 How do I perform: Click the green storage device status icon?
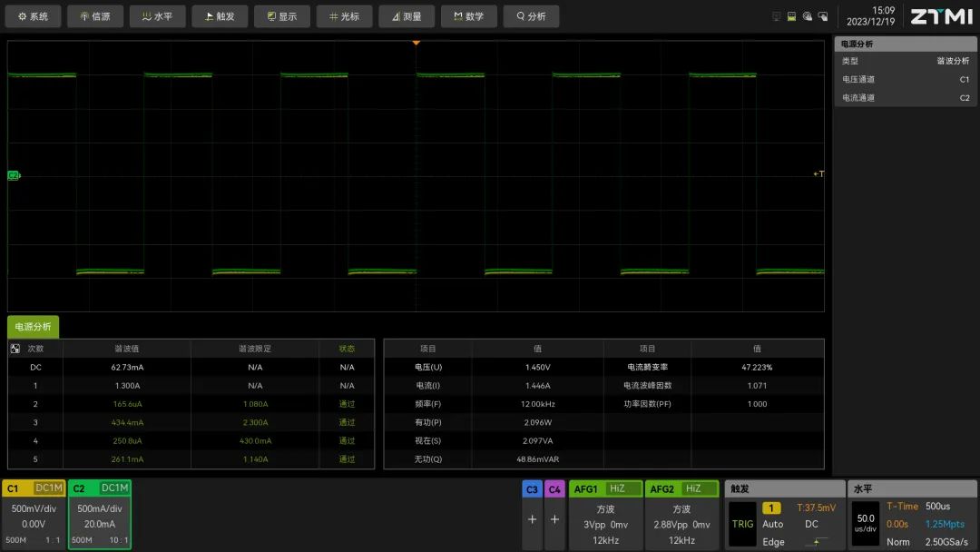click(x=792, y=17)
